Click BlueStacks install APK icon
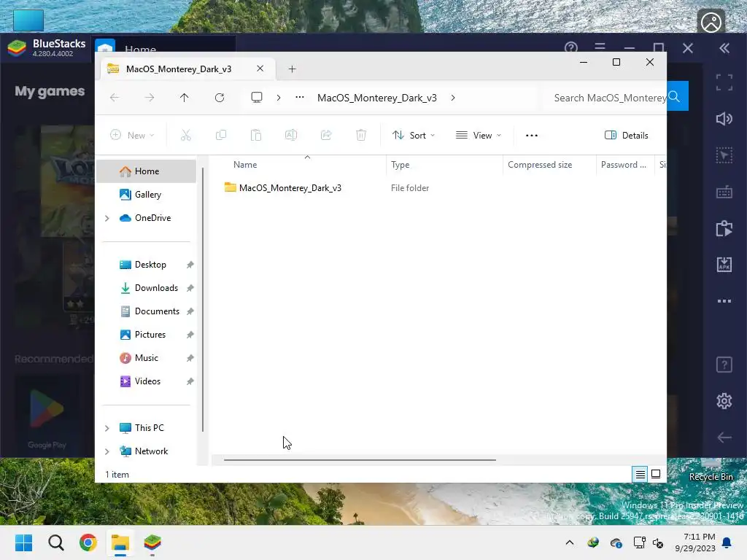Screen dimensions: 747x560 pyautogui.click(x=724, y=264)
